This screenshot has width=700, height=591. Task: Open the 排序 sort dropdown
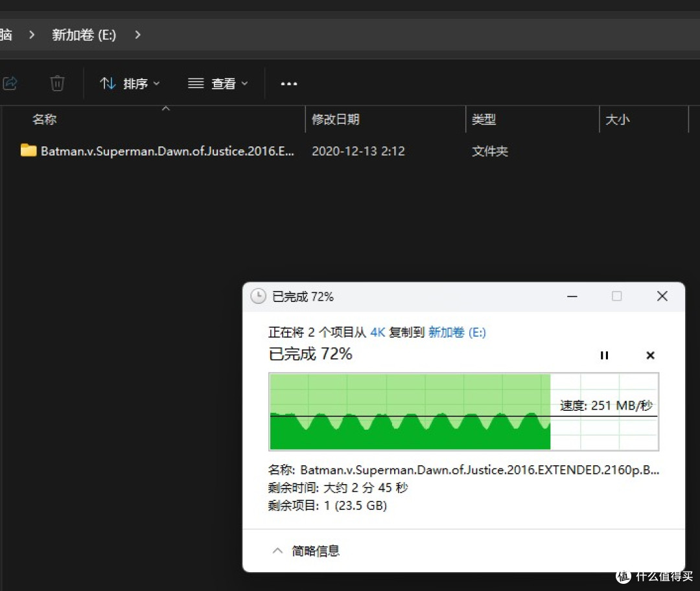pyautogui.click(x=130, y=84)
